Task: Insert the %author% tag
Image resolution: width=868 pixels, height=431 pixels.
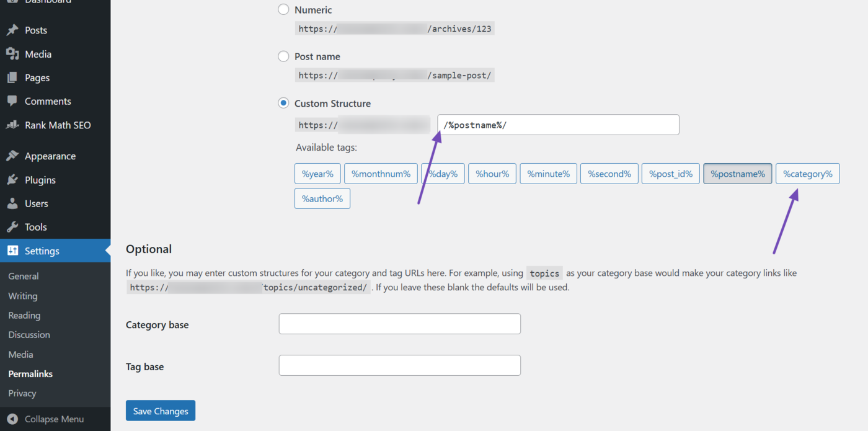Action: coord(322,198)
